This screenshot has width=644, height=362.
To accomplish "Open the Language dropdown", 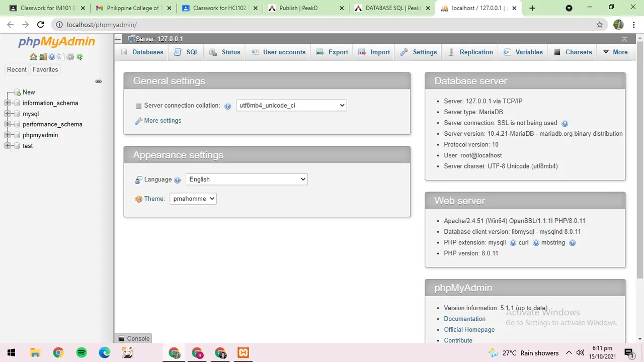I will [x=247, y=179].
